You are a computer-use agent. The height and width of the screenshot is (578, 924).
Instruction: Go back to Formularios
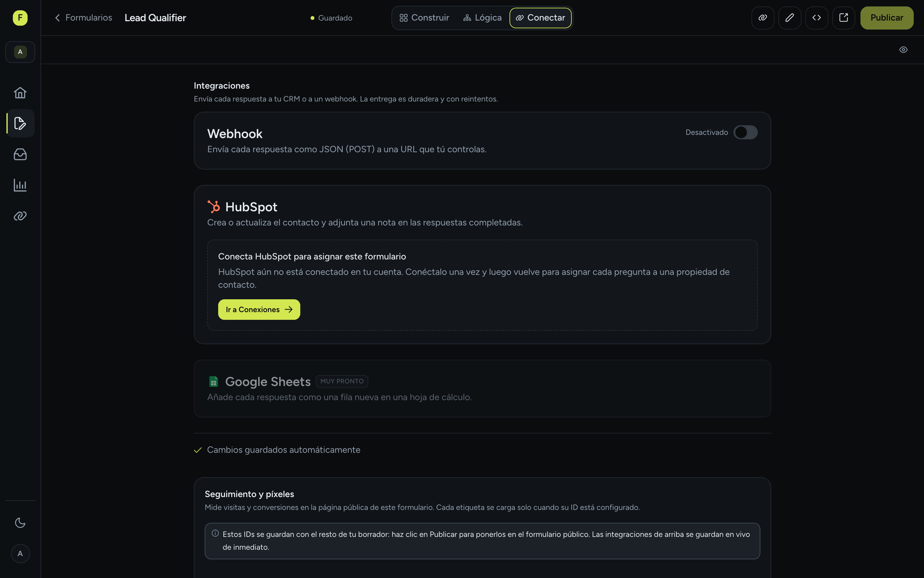83,18
